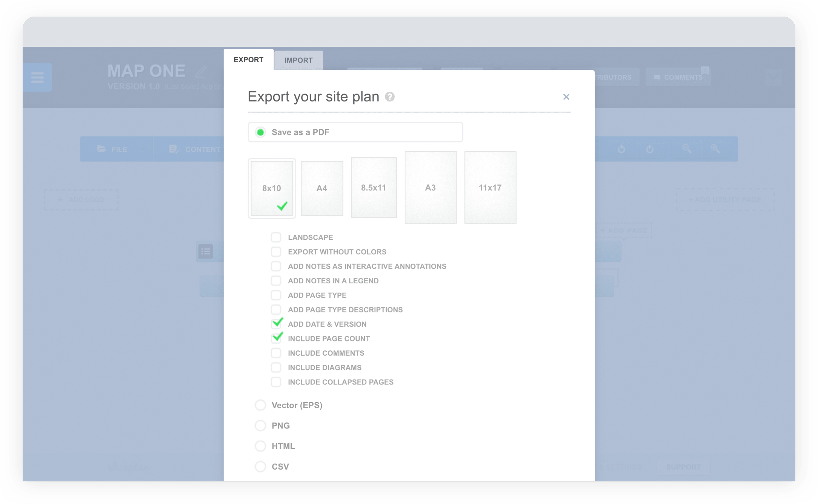
Task: Click the pencil icon beside MAP ONE
Action: click(201, 71)
